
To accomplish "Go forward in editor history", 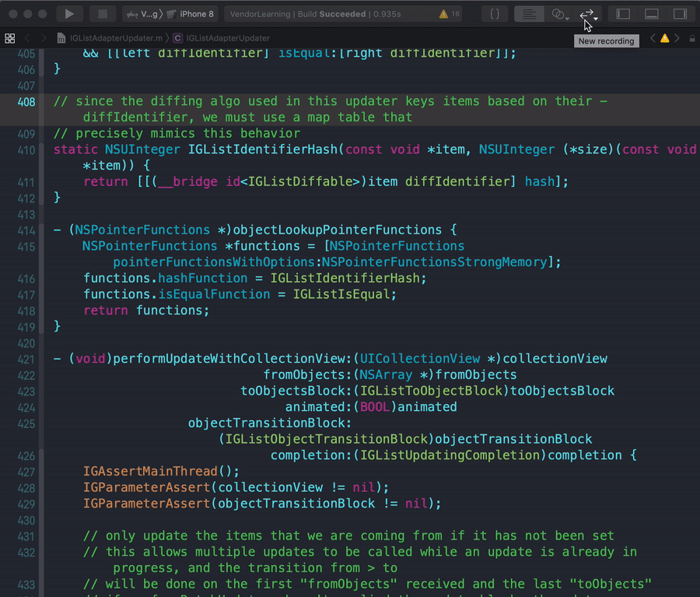I will click(44, 38).
